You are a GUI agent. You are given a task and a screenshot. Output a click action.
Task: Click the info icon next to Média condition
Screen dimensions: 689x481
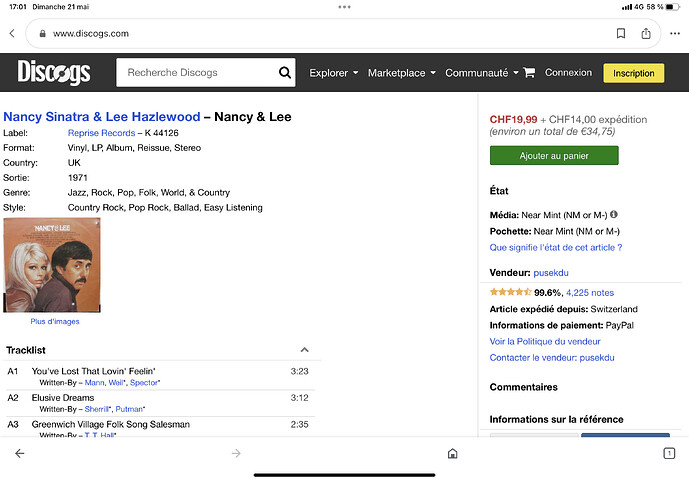[x=614, y=214]
